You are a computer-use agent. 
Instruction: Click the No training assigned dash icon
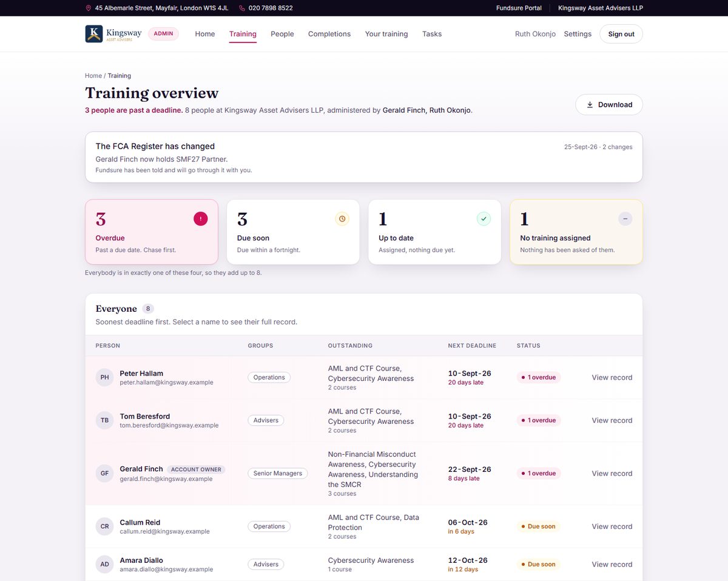pos(625,219)
